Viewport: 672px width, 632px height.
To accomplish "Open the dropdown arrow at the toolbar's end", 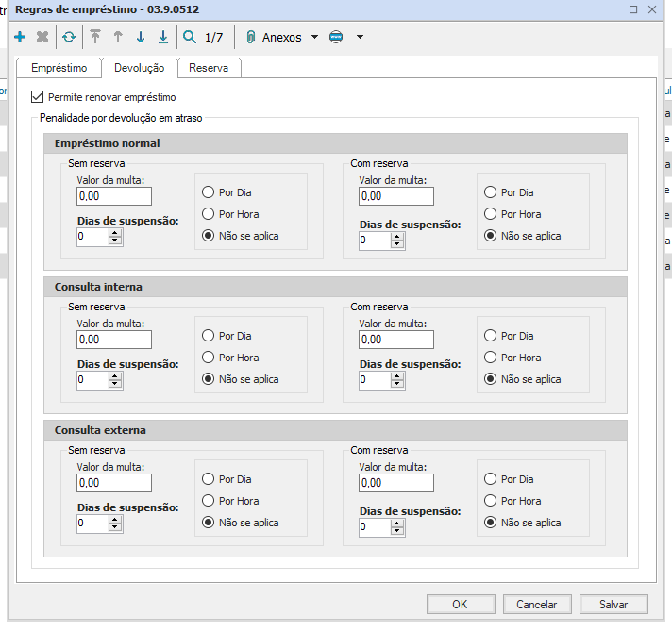I will (x=360, y=38).
